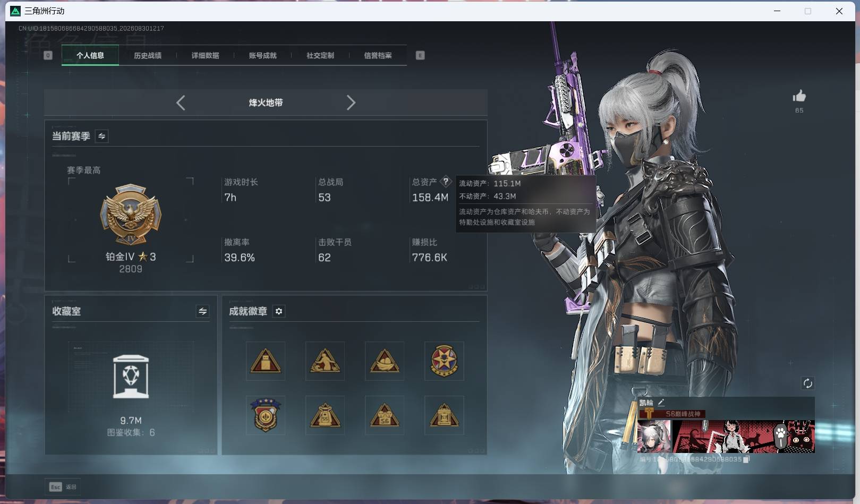This screenshot has height=504, width=860.
Task: Click the 总资产 value 158.4M
Action: 430,198
